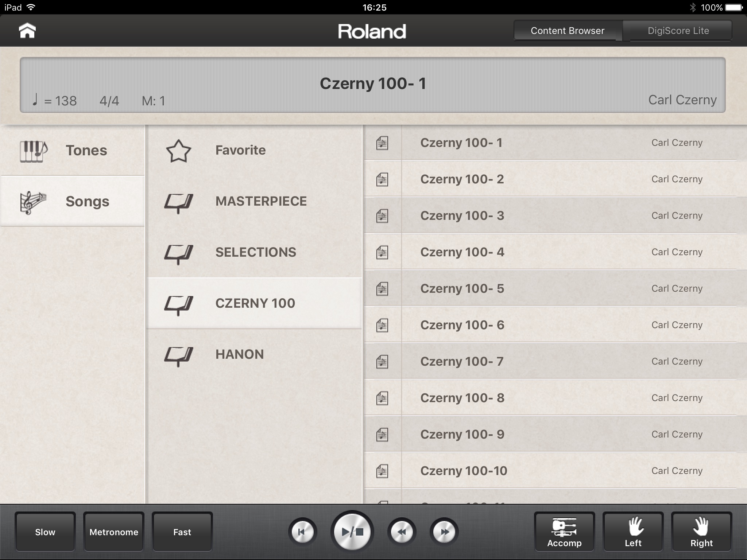Toggle the Accomp accompaniment part
747x560 pixels.
click(564, 532)
